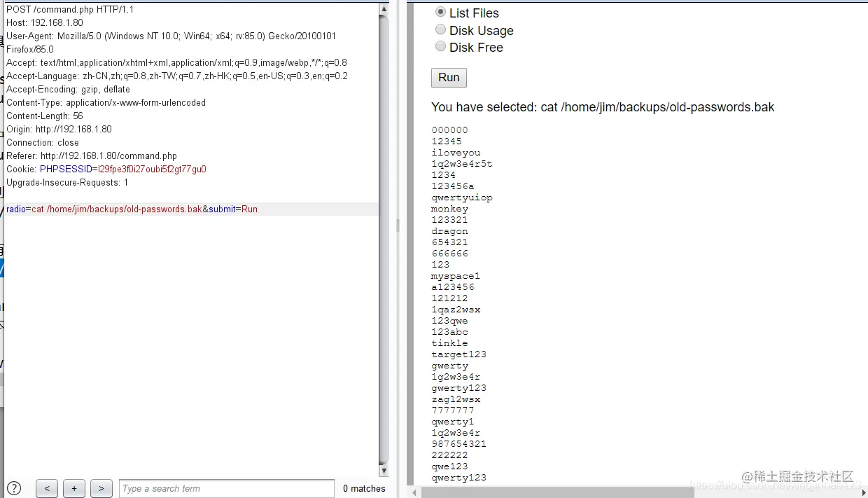This screenshot has width=868, height=498.
Task: Click the password entry tinkle
Action: (x=449, y=343)
